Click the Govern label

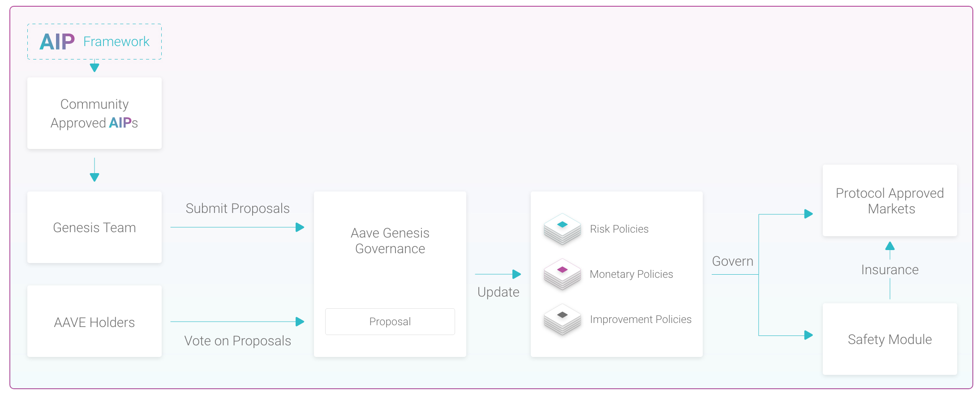click(733, 261)
